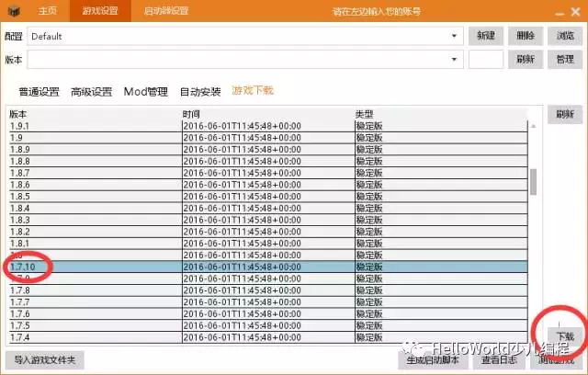The width and height of the screenshot is (588, 375).
Task: Click the 类型 column header
Action: point(364,114)
